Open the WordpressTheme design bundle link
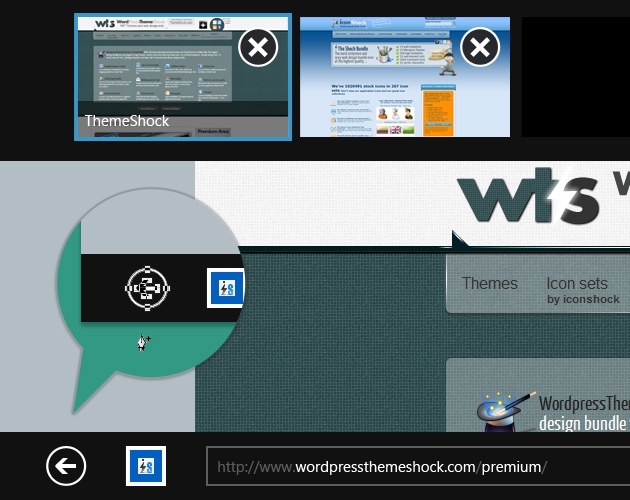The image size is (630, 500). tap(584, 414)
